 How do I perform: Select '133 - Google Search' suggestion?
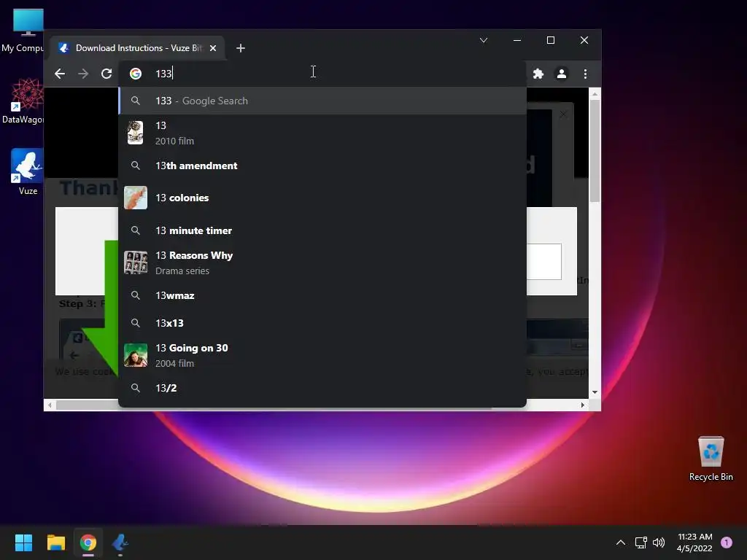point(322,101)
